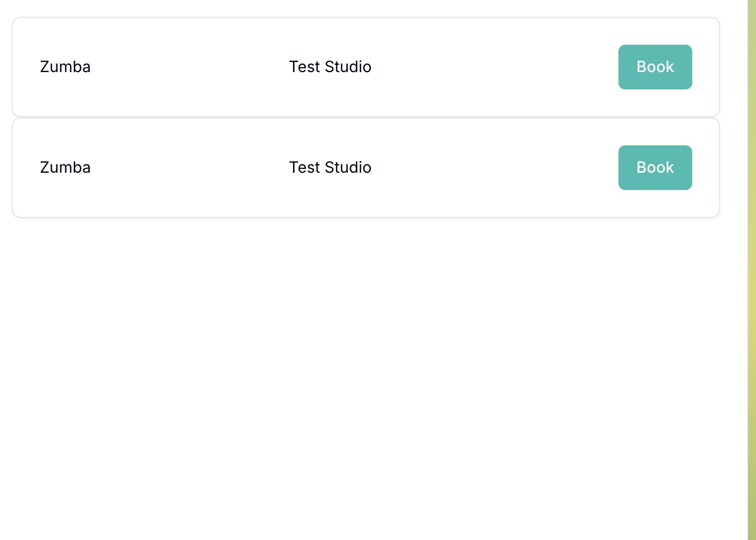Reserve a spot using the top Book button
Screen dimensions: 756x540
click(x=655, y=67)
